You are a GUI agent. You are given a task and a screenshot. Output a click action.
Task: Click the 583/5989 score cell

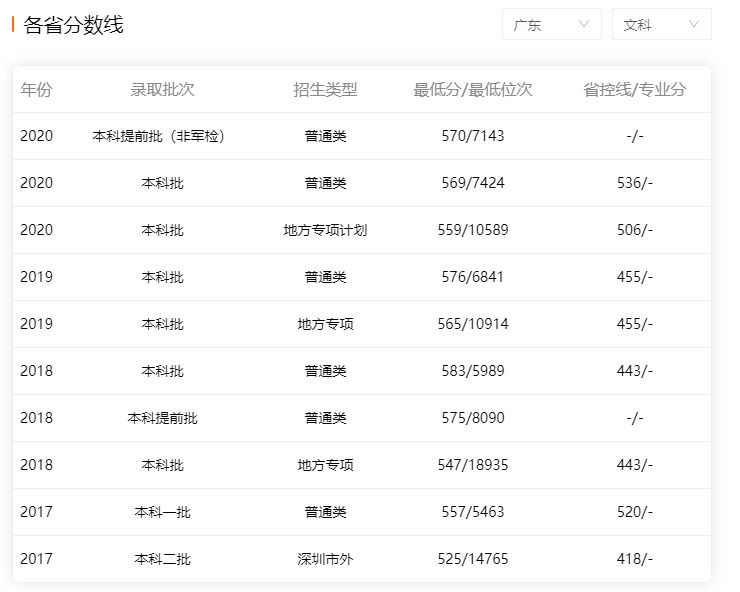point(473,371)
